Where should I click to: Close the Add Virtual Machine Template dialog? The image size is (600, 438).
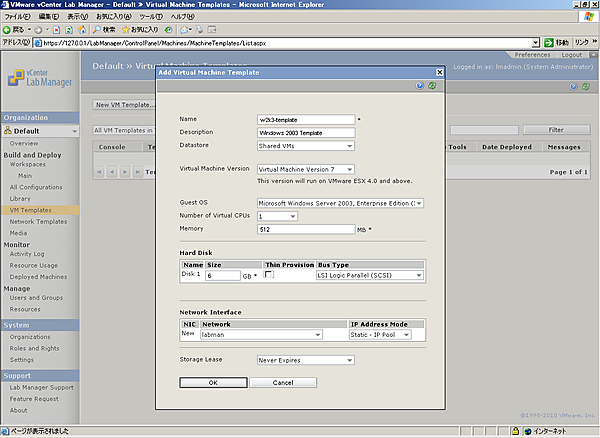(x=438, y=73)
